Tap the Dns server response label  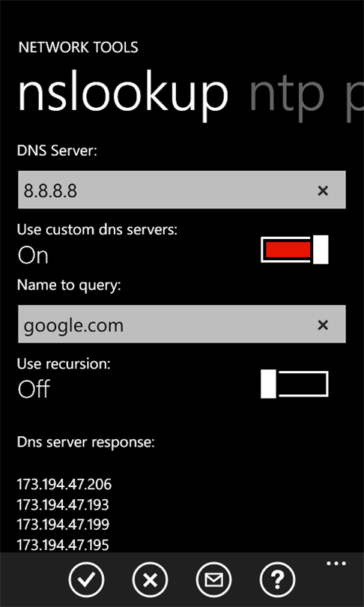coord(86,443)
